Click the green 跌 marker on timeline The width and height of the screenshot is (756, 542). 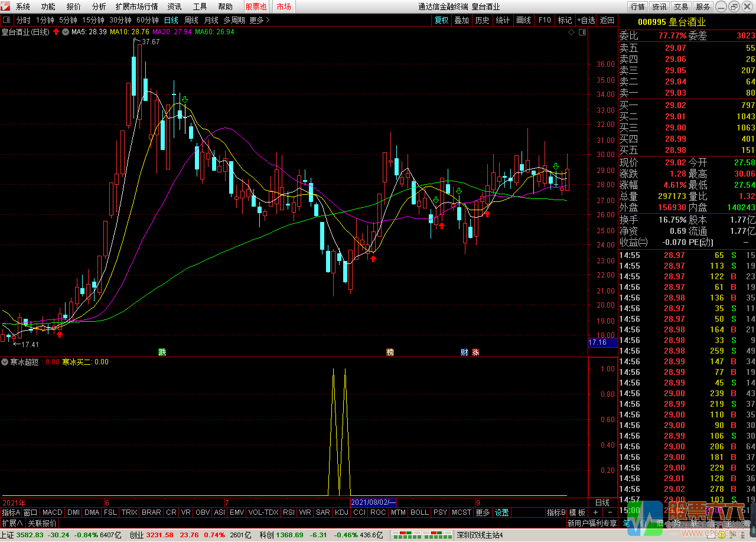tap(162, 352)
